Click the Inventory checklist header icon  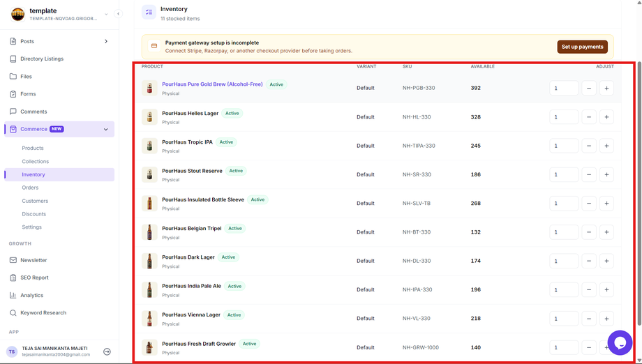point(149,13)
